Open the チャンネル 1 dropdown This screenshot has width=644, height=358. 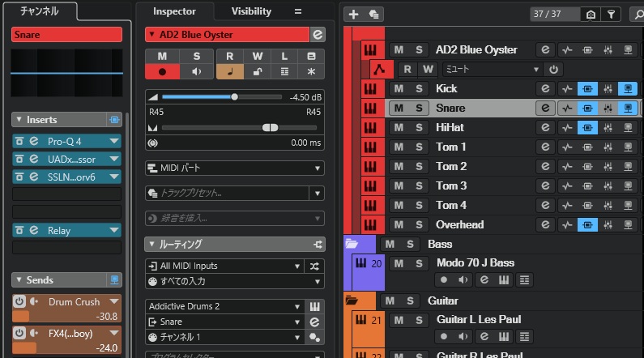(x=224, y=337)
